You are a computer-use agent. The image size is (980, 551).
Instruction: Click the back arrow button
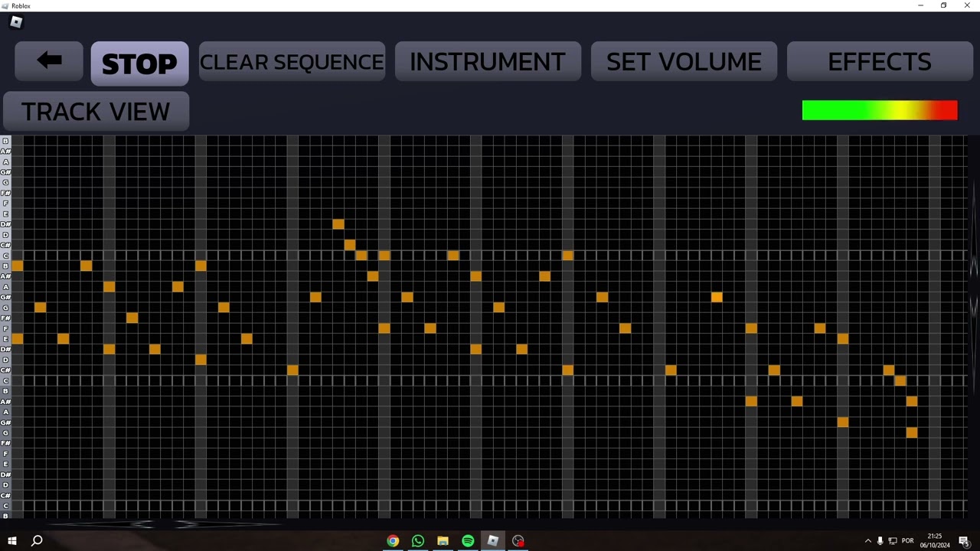click(x=49, y=61)
